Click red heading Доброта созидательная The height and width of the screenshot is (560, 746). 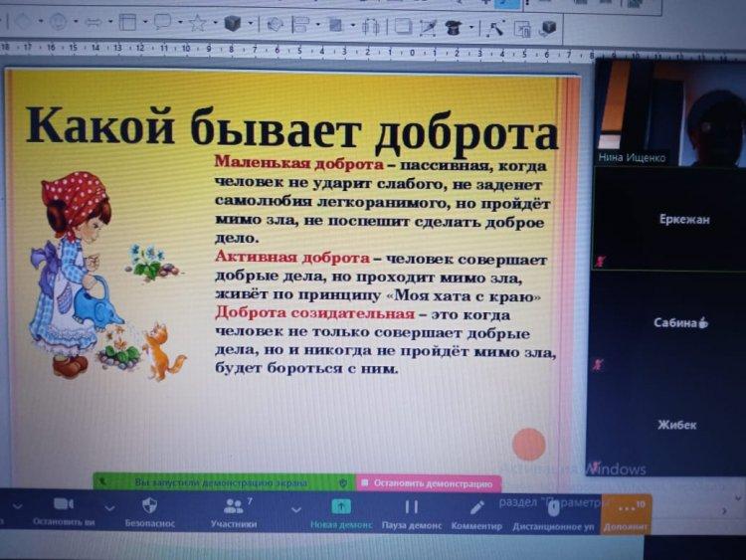315,313
